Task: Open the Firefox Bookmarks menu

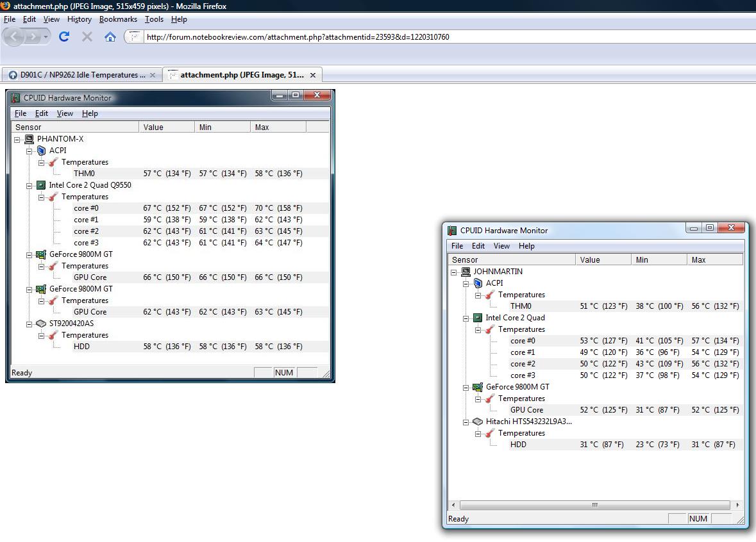Action: tap(118, 19)
